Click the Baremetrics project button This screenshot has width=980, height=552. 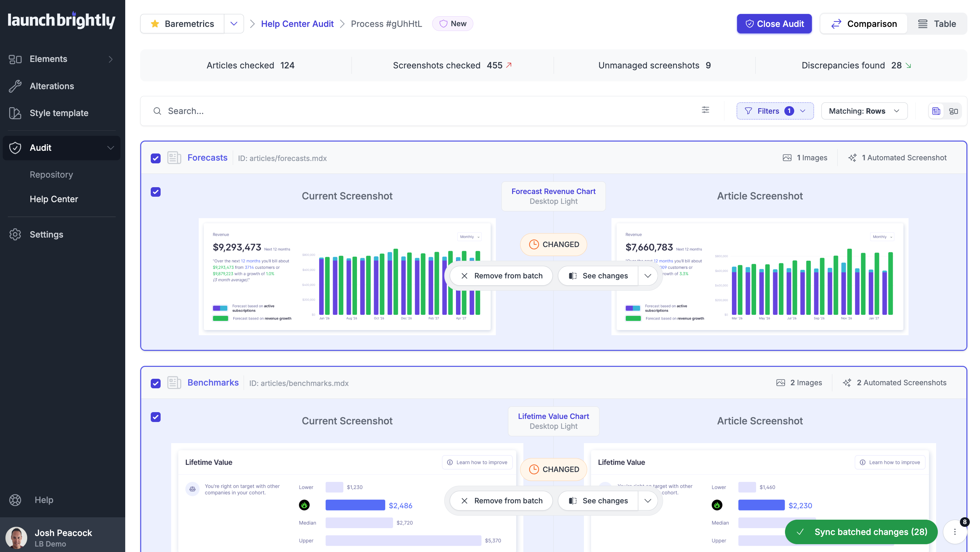click(x=182, y=23)
